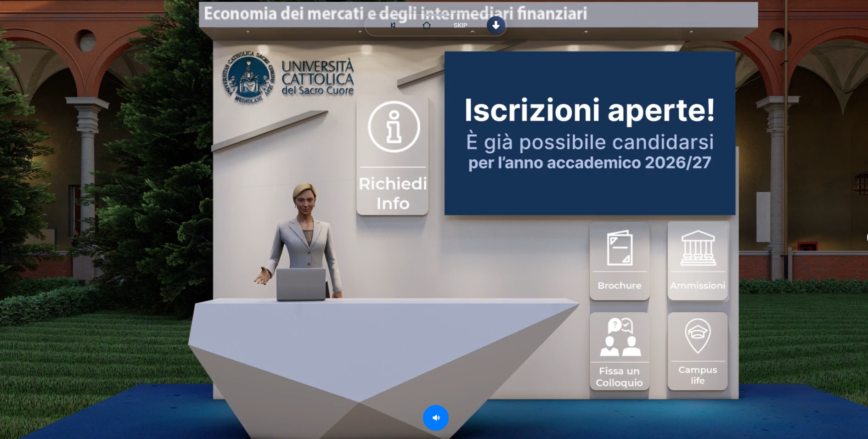Click the graduation cap location pin icon
Viewport: 868px width, 439px height.
pyautogui.click(x=698, y=336)
